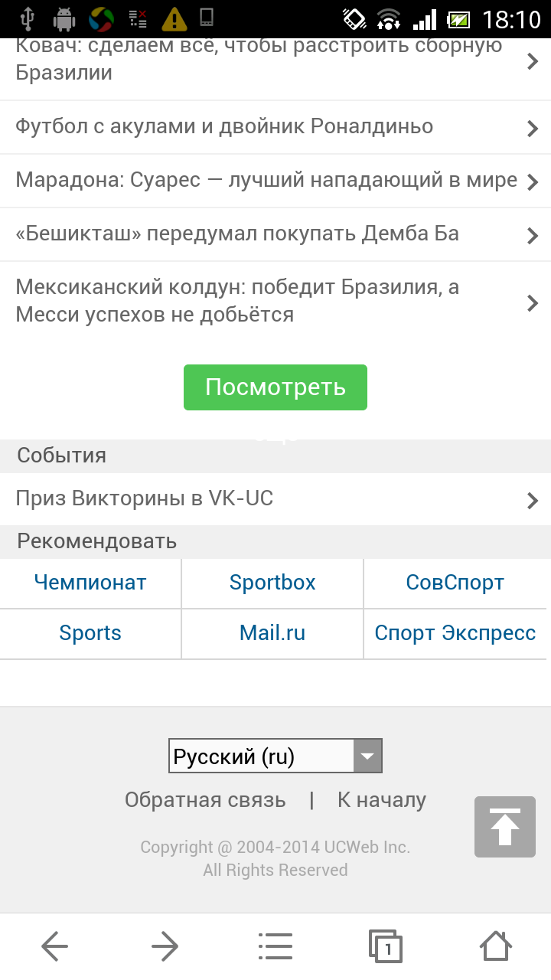Tap the browser back arrow icon

point(55,947)
